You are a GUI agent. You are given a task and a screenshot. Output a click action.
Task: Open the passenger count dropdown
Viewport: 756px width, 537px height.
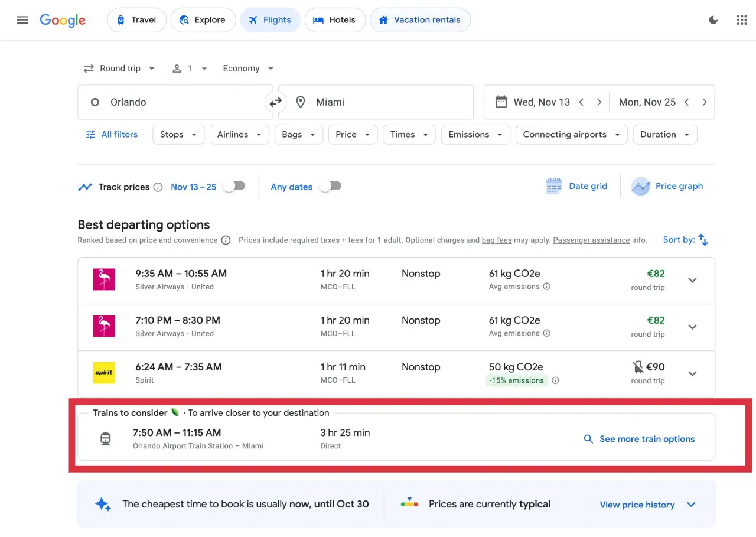pyautogui.click(x=190, y=69)
